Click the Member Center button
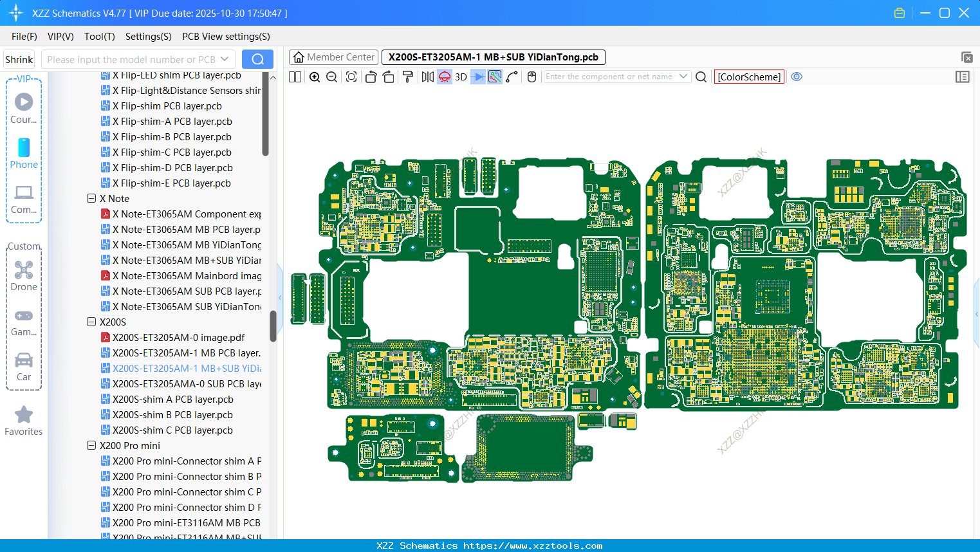 [333, 57]
